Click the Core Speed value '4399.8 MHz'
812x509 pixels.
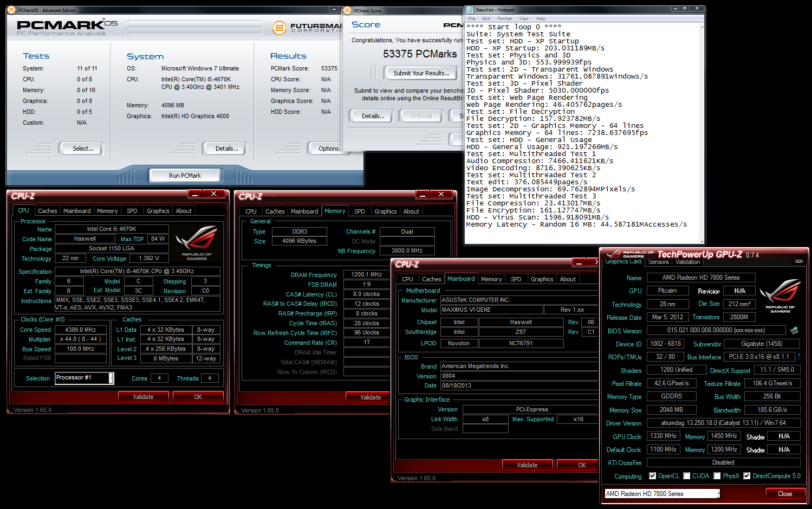click(81, 330)
